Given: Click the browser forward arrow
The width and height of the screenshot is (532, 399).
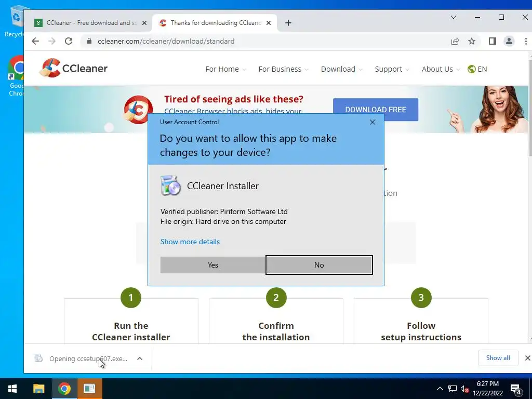Looking at the screenshot, I should pos(51,41).
